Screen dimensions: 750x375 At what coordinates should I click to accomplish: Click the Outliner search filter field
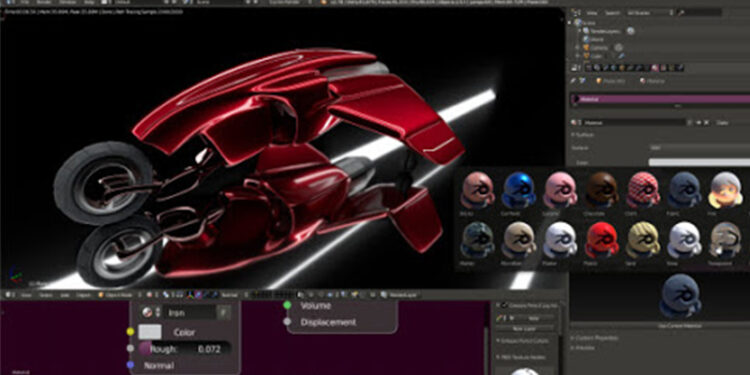tap(700, 13)
